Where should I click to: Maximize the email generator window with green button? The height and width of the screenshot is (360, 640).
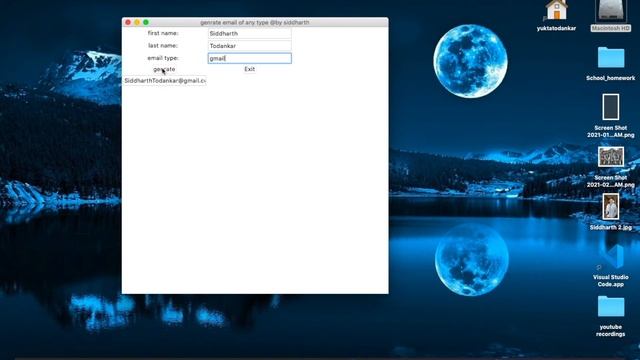[x=146, y=22]
